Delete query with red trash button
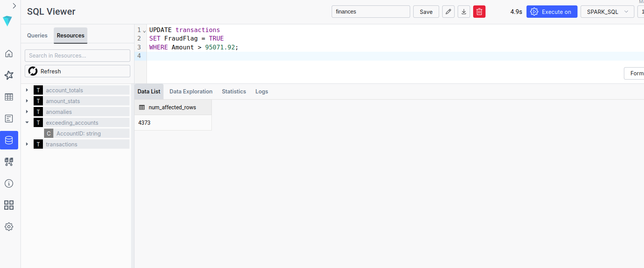This screenshot has height=268, width=644. [479, 12]
